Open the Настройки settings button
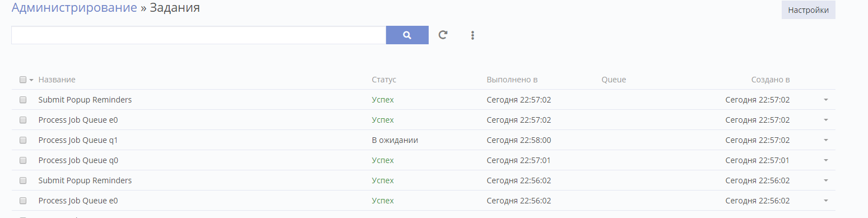The image size is (868, 218). click(x=808, y=10)
